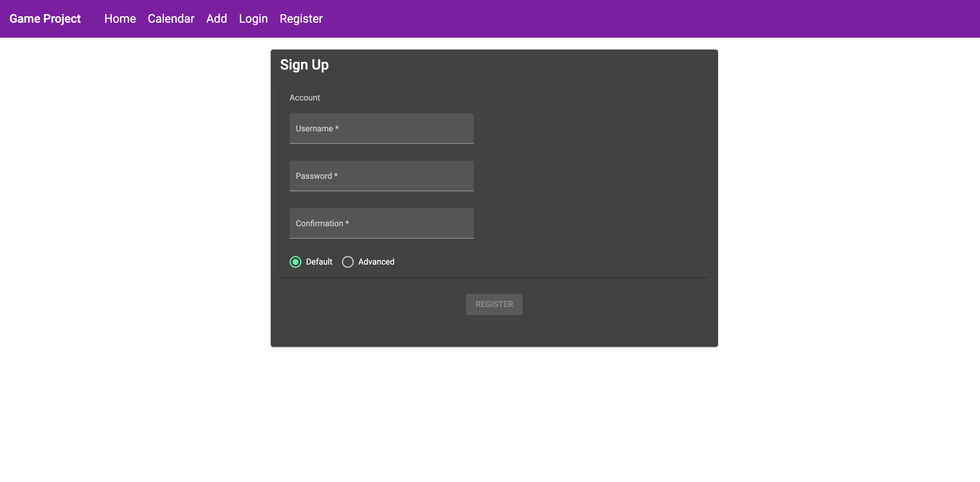Image resolution: width=980 pixels, height=482 pixels.
Task: Select the Default radio button circle
Action: point(295,262)
